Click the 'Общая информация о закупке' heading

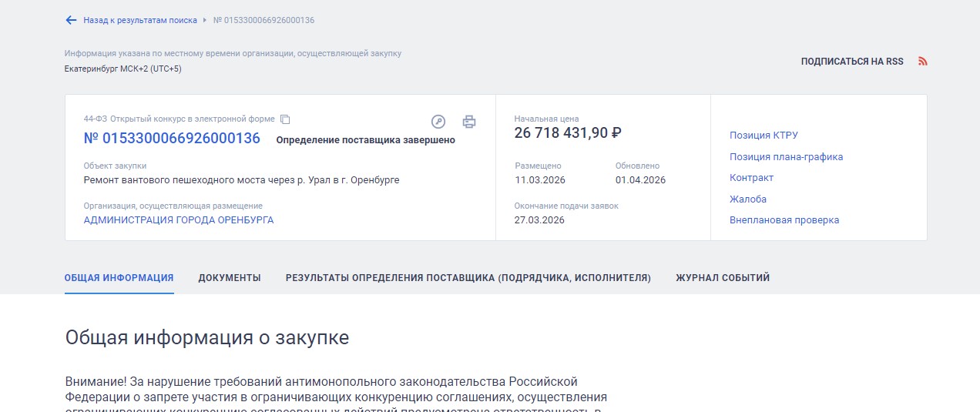pyautogui.click(x=206, y=338)
